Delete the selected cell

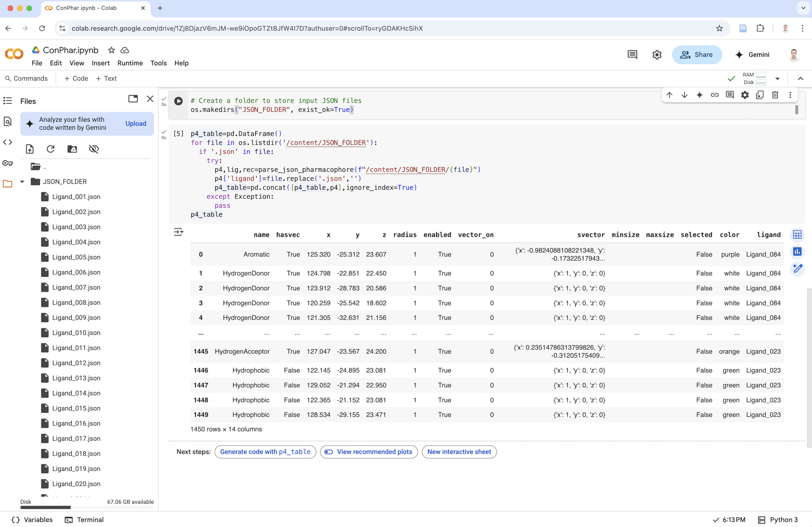[x=775, y=95]
